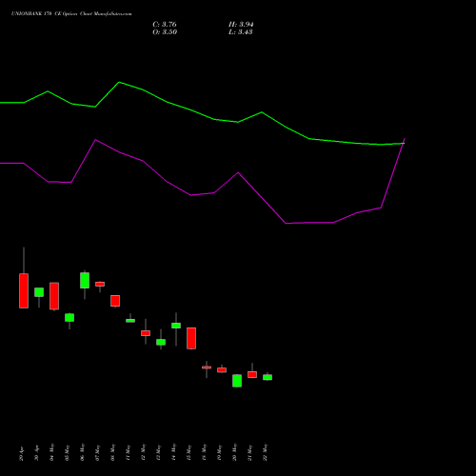This screenshot has width=476, height=476.
Task: Select the green candle for 13 May
Action: [x=161, y=342]
